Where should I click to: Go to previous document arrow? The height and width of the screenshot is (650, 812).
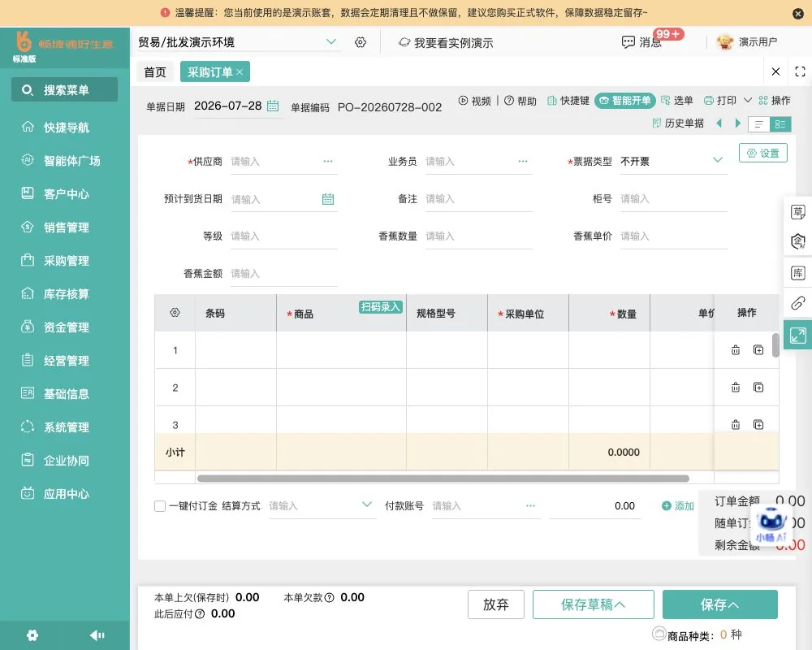tap(719, 123)
